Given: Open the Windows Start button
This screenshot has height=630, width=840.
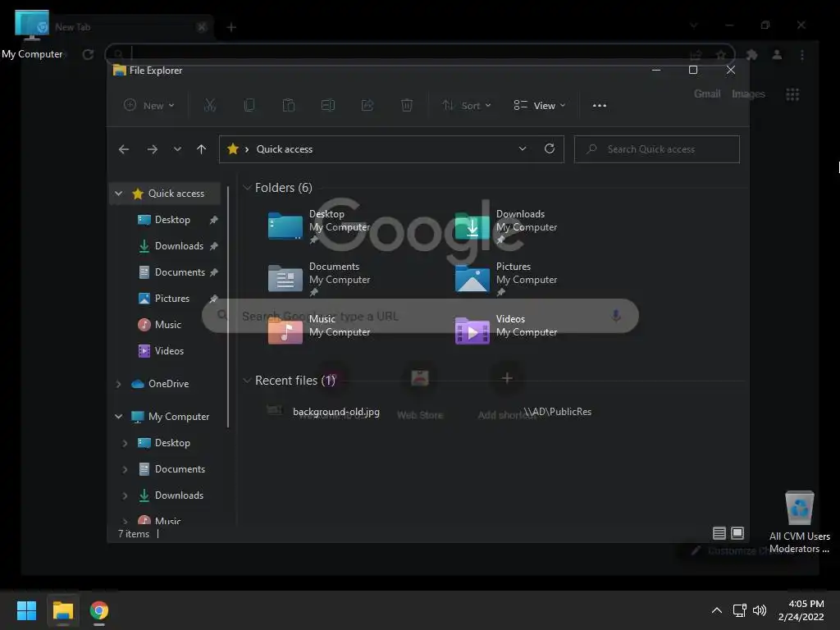Looking at the screenshot, I should click(26, 610).
